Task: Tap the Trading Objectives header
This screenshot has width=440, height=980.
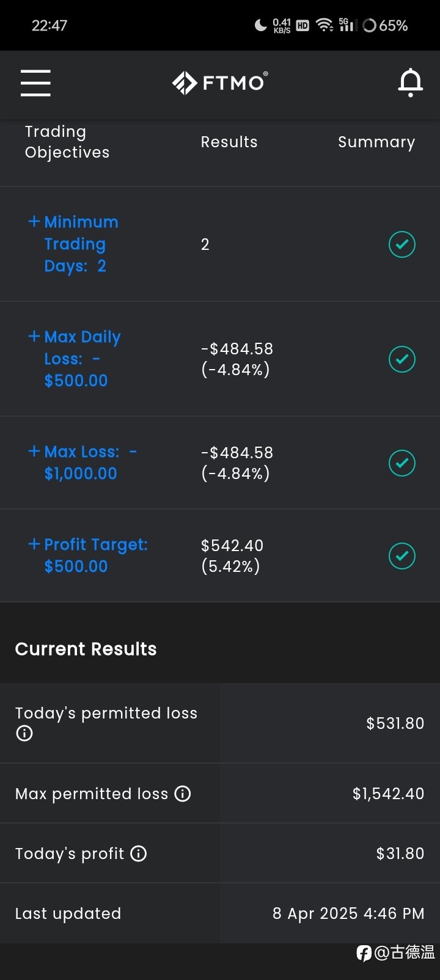Action: click(x=67, y=142)
